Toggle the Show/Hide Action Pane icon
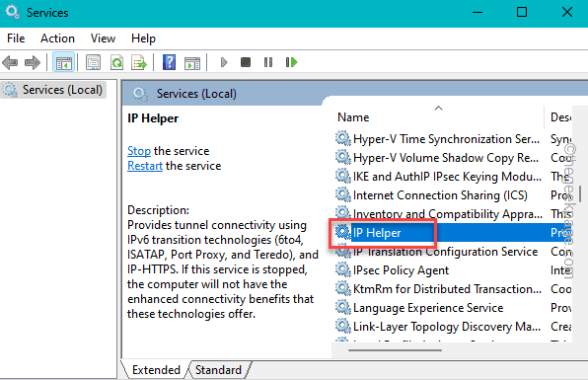This screenshot has height=380, width=588. point(192,62)
